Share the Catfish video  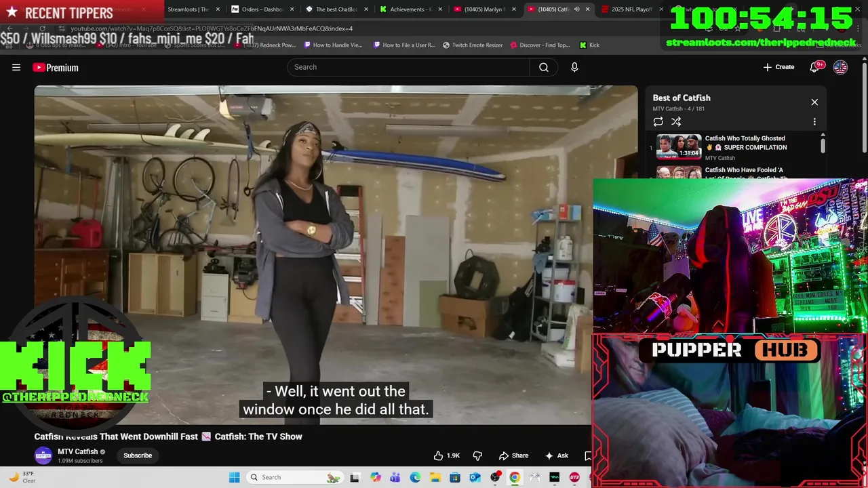click(x=513, y=455)
